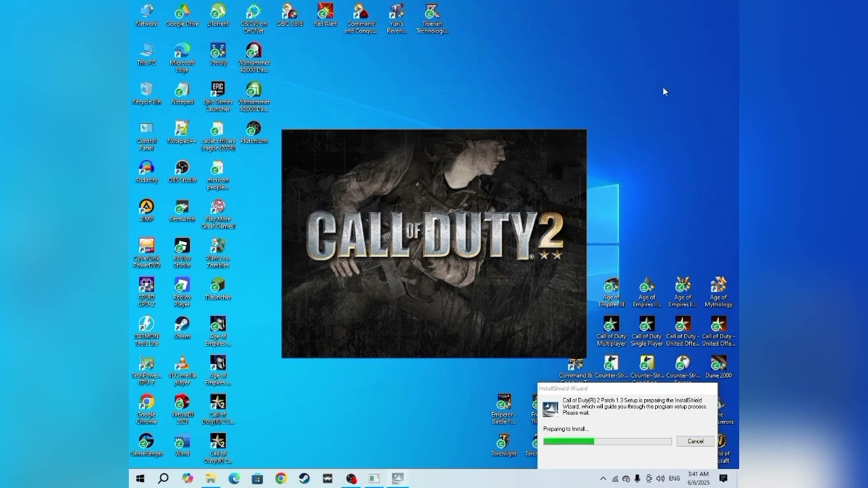Viewport: 868px width, 488px height.
Task: Select the GameRanger desktop icon
Action: tap(146, 446)
